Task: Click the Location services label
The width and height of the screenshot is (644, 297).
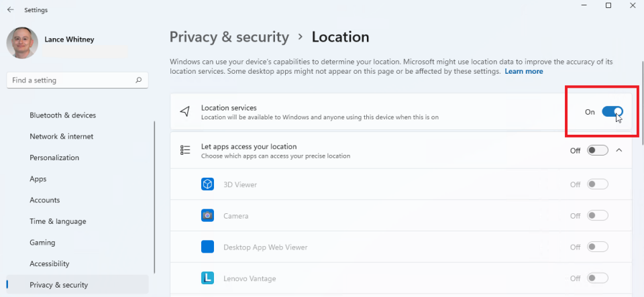Action: [229, 107]
